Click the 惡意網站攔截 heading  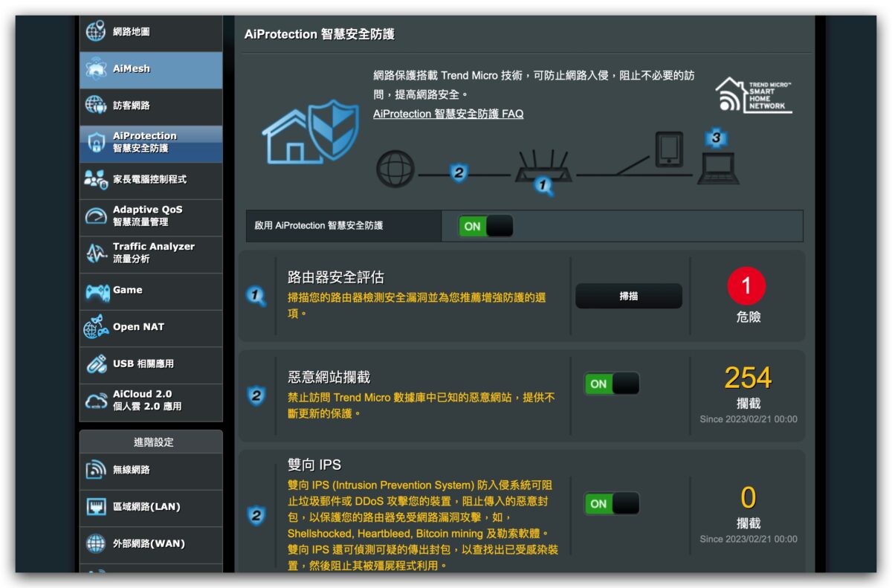[x=329, y=377]
